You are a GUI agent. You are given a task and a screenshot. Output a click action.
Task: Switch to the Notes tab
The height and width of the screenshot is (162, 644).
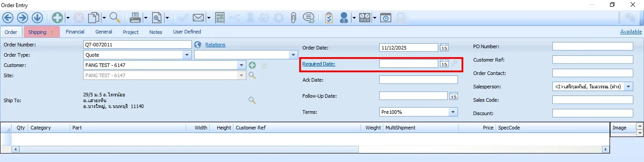coord(156,32)
